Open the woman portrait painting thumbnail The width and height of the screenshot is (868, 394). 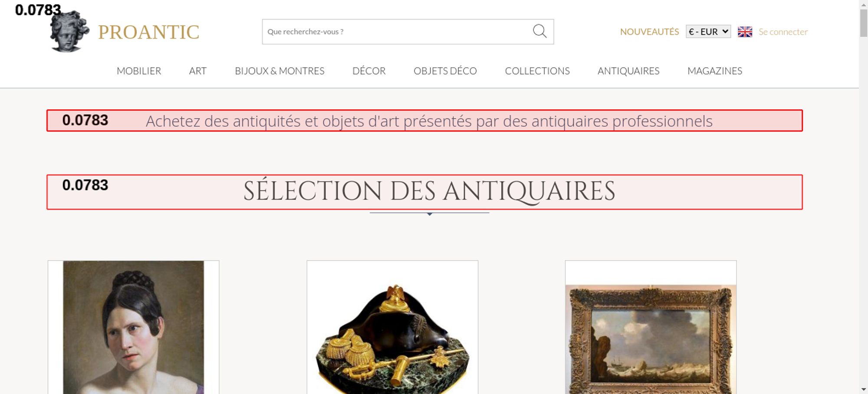click(x=133, y=327)
